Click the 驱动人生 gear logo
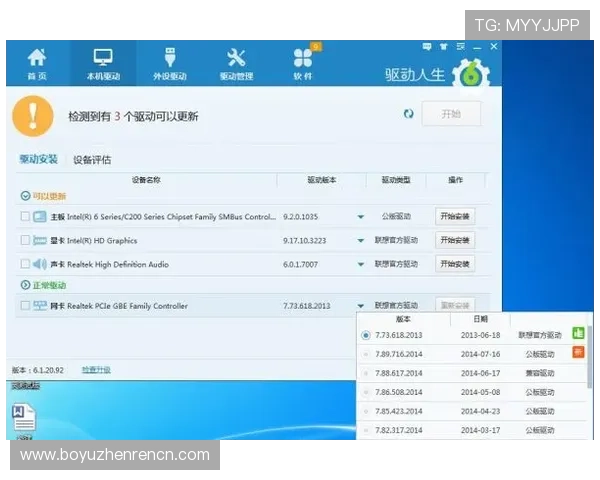 (471, 75)
